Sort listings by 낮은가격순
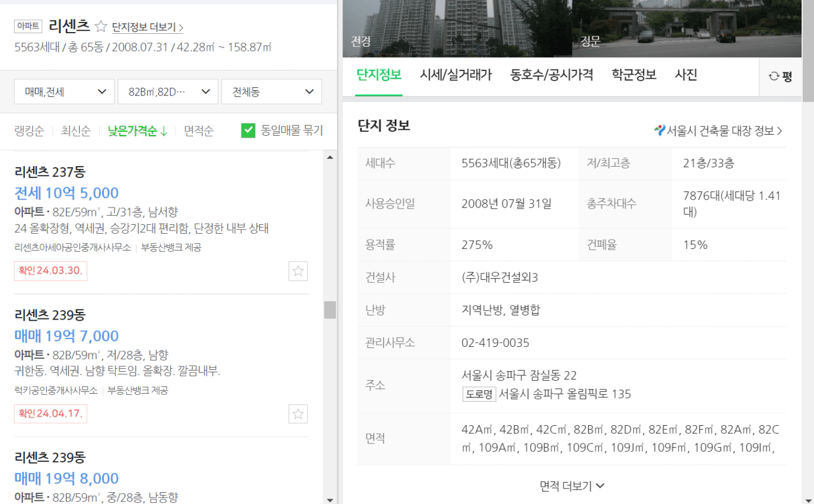This screenshot has height=504, width=814. click(138, 131)
